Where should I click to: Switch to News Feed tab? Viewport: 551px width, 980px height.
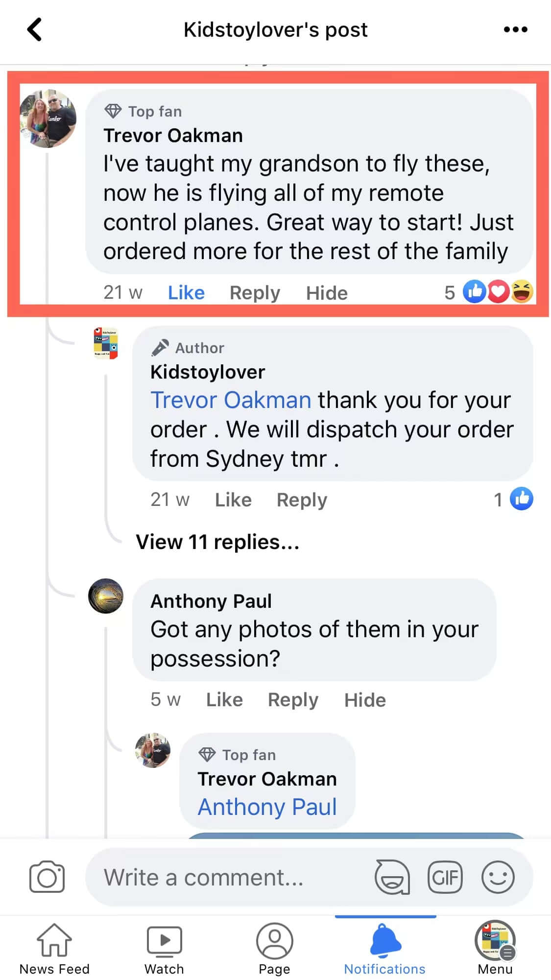(x=54, y=949)
